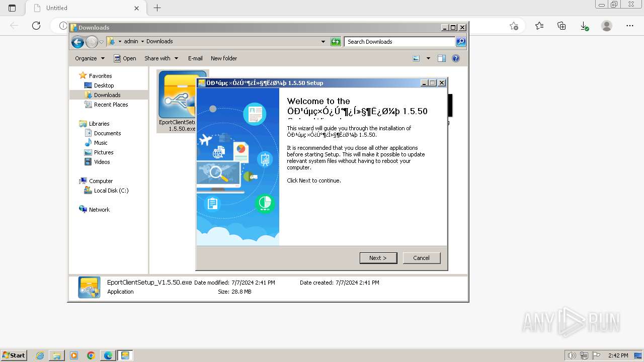Image resolution: width=644 pixels, height=362 pixels.
Task: Launch Chrome from taskbar
Action: click(91, 355)
